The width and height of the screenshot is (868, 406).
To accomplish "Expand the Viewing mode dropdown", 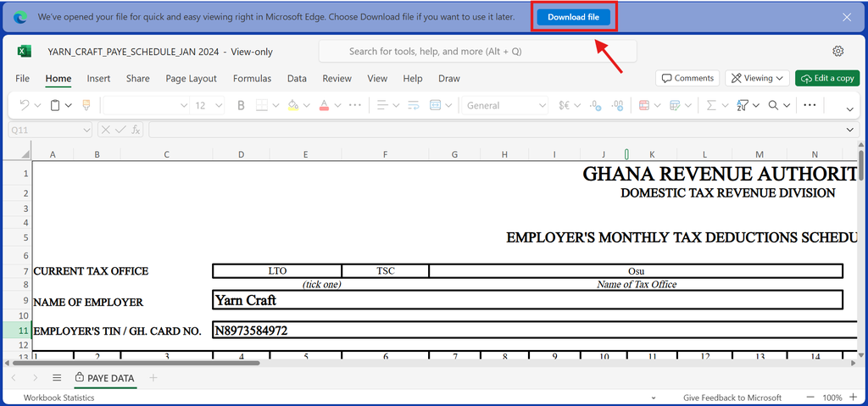I will click(x=758, y=78).
